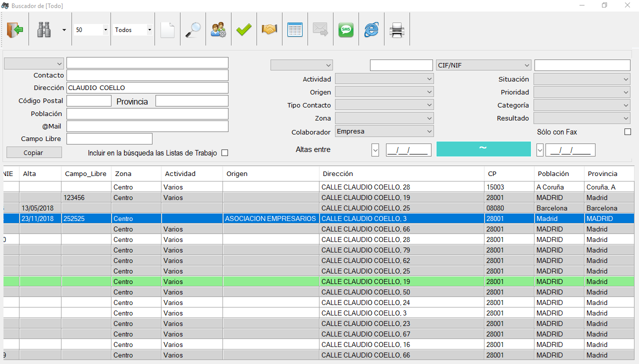
Task: Click the cell with date 13/05/2018
Action: click(x=40, y=208)
